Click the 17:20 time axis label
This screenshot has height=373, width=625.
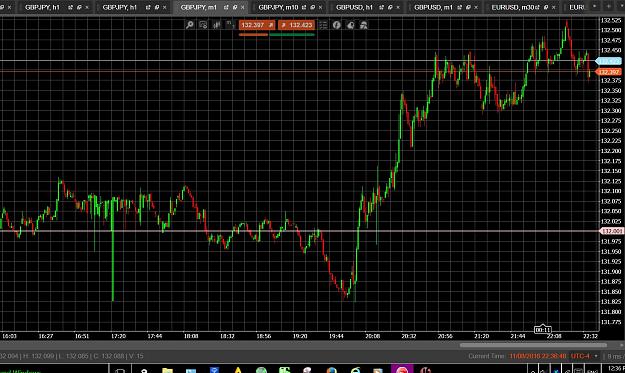pyautogui.click(x=118, y=336)
